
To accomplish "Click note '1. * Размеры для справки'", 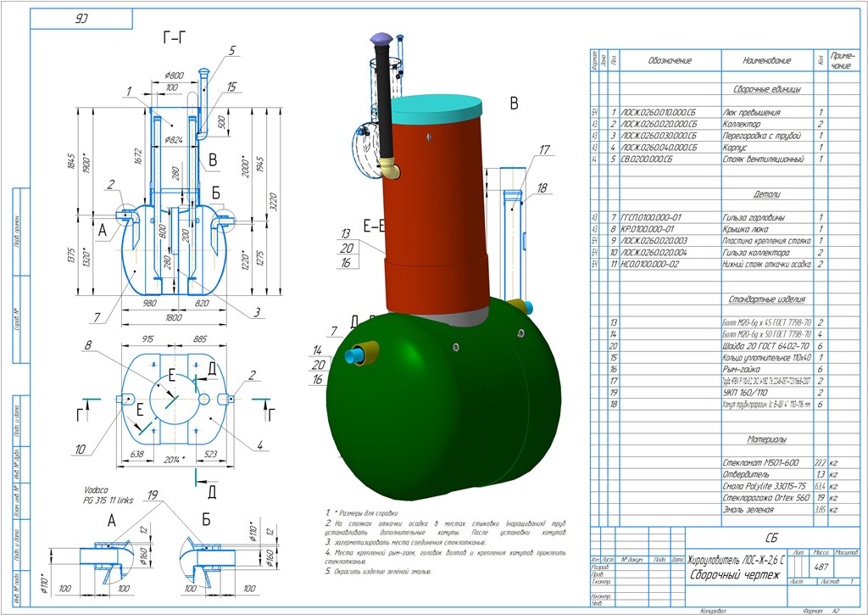I will pyautogui.click(x=361, y=513).
